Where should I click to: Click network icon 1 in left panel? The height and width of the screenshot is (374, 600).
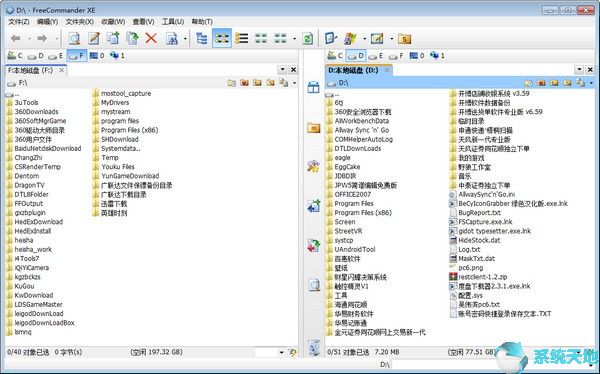[x=117, y=56]
